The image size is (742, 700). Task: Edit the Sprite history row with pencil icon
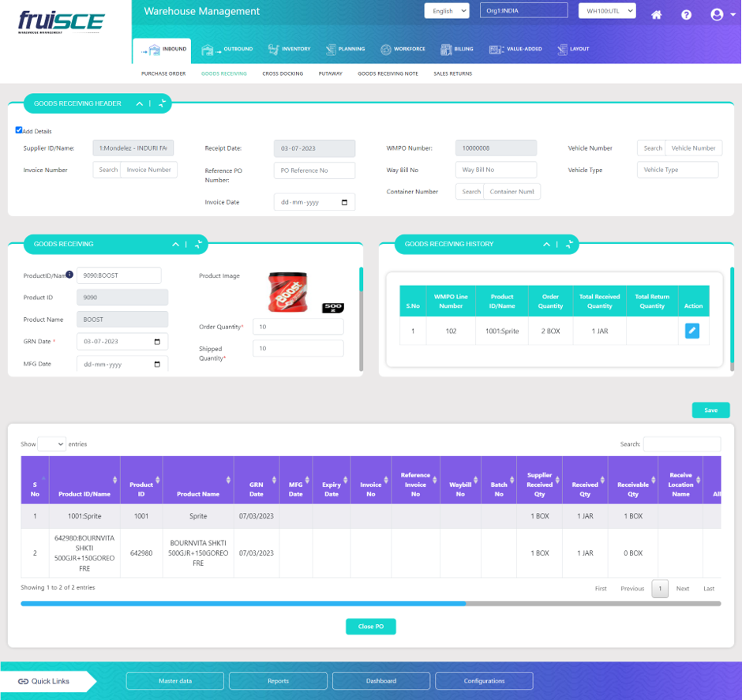coord(691,331)
